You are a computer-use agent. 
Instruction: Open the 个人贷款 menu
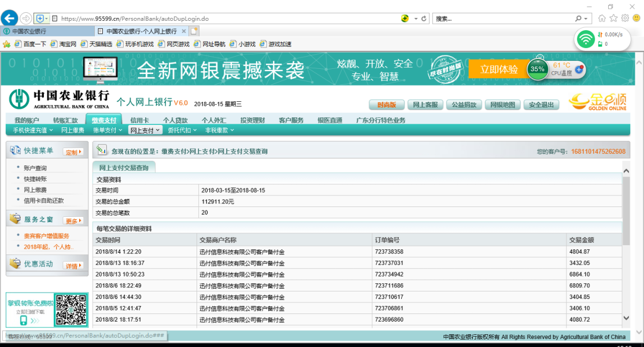pyautogui.click(x=175, y=120)
